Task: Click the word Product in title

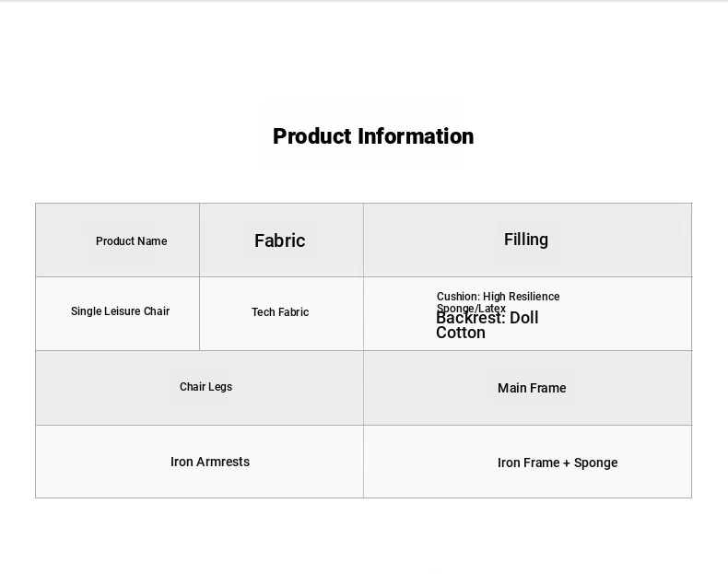Action: (312, 136)
